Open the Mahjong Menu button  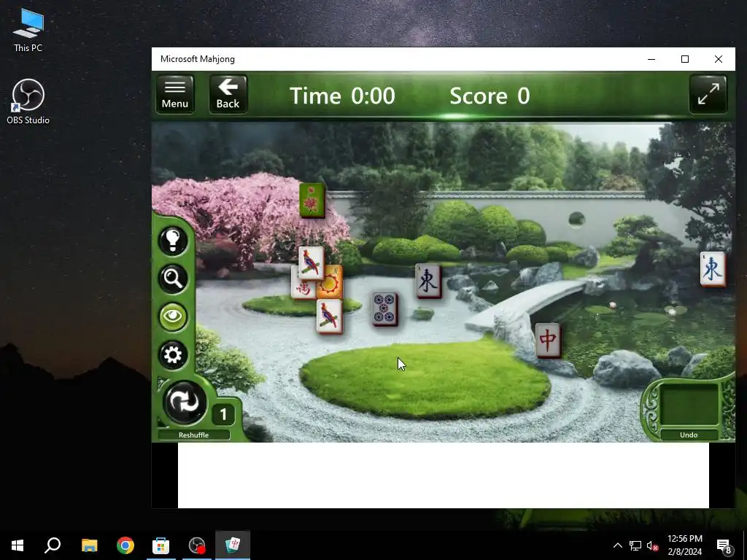pyautogui.click(x=175, y=94)
